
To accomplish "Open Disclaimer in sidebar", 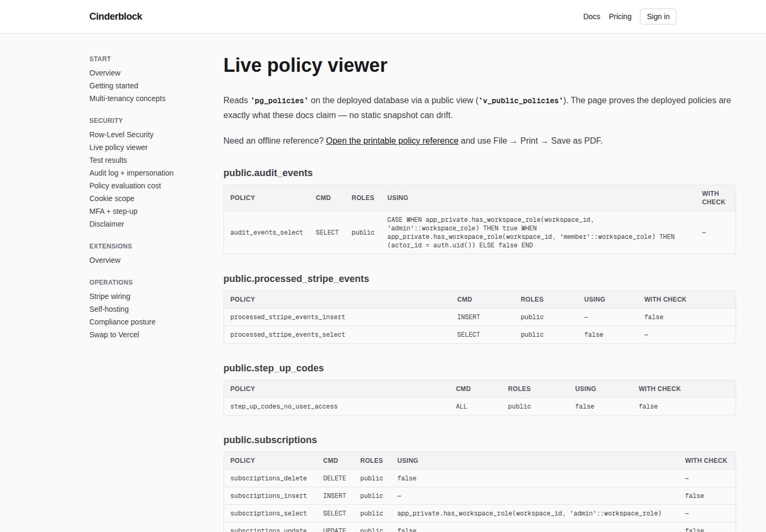I will 106,224.
